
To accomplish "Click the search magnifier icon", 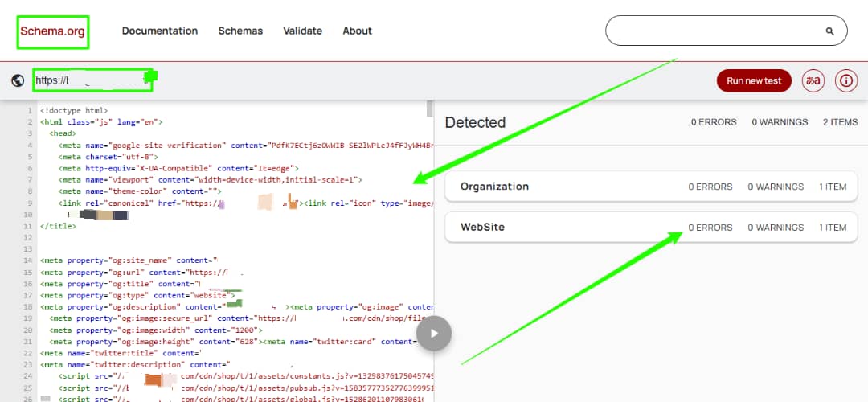I will [x=829, y=31].
